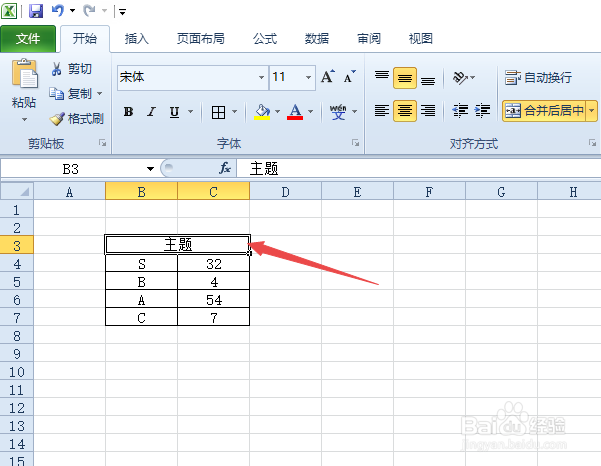This screenshot has width=601, height=466.
Task: Open the Undo history dropdown arrow
Action: [x=72, y=11]
